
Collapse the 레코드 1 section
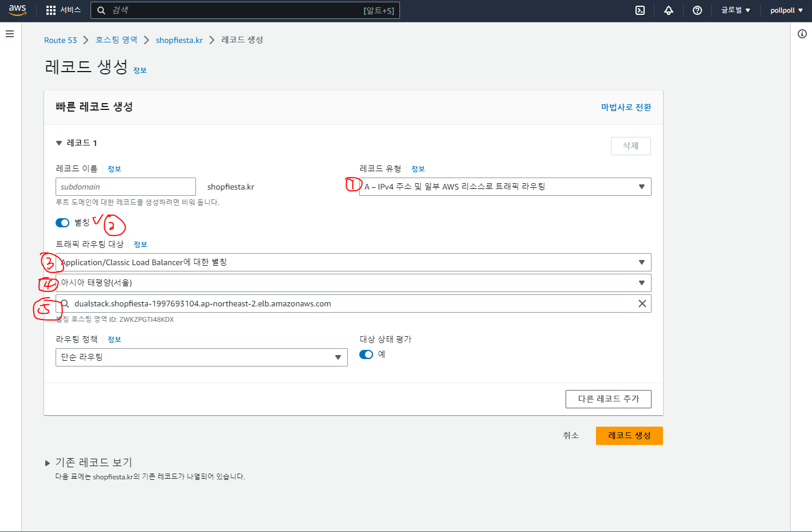58,143
